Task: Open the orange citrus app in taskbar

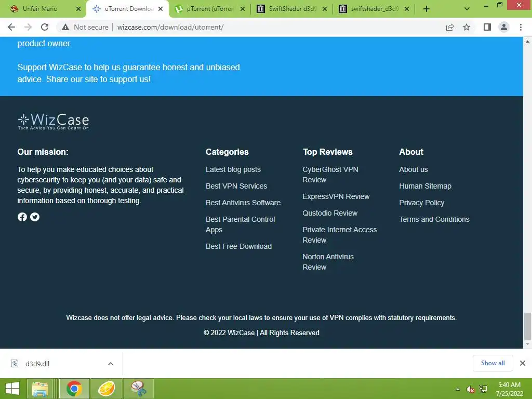Action: 106,389
